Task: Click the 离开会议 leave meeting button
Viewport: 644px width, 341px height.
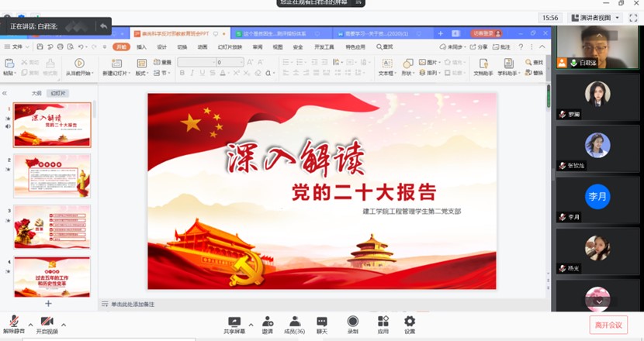Action: (x=608, y=325)
